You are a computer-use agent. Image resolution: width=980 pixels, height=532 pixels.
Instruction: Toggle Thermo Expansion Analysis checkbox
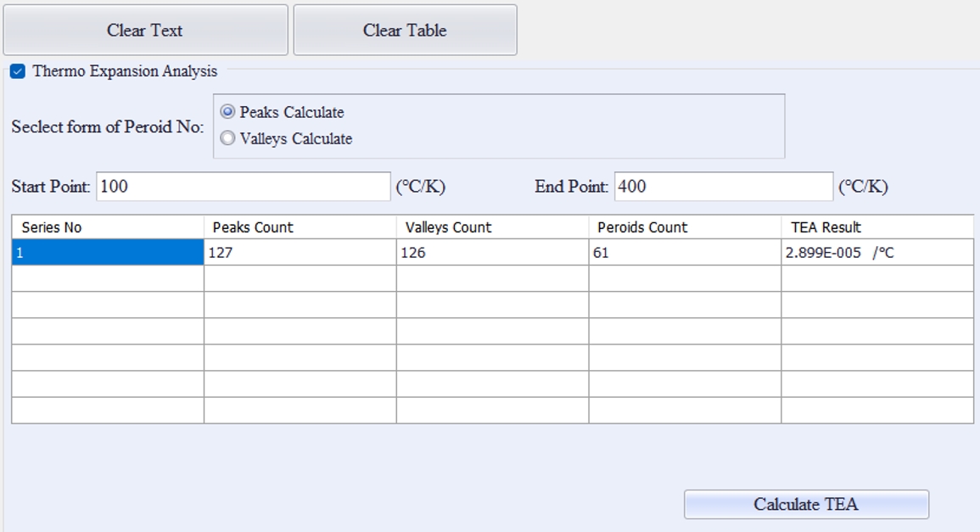click(x=18, y=72)
